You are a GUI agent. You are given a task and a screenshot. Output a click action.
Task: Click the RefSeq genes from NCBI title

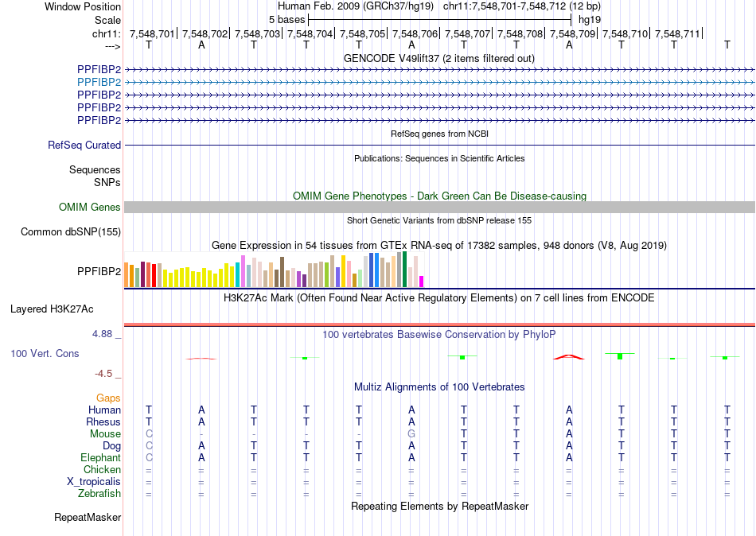[x=439, y=134]
